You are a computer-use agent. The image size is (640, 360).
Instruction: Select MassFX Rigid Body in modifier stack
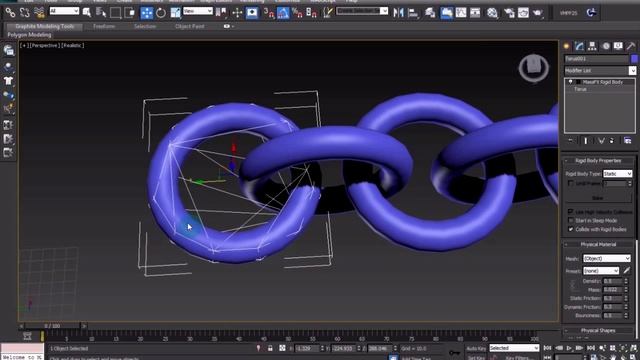pyautogui.click(x=602, y=82)
